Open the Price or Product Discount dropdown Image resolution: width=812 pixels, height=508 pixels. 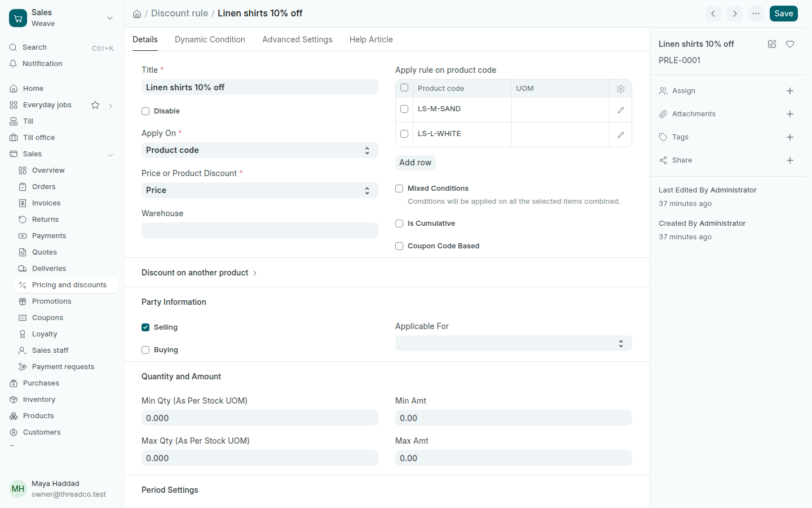coord(260,190)
